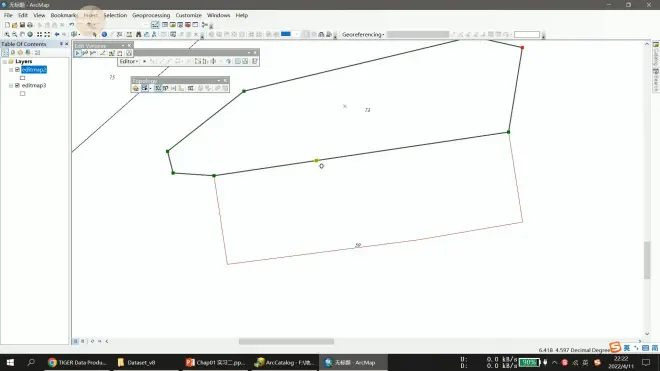Viewport: 660px width, 371px height.
Task: Collapse the Layers data frame tree
Action: click(5, 61)
